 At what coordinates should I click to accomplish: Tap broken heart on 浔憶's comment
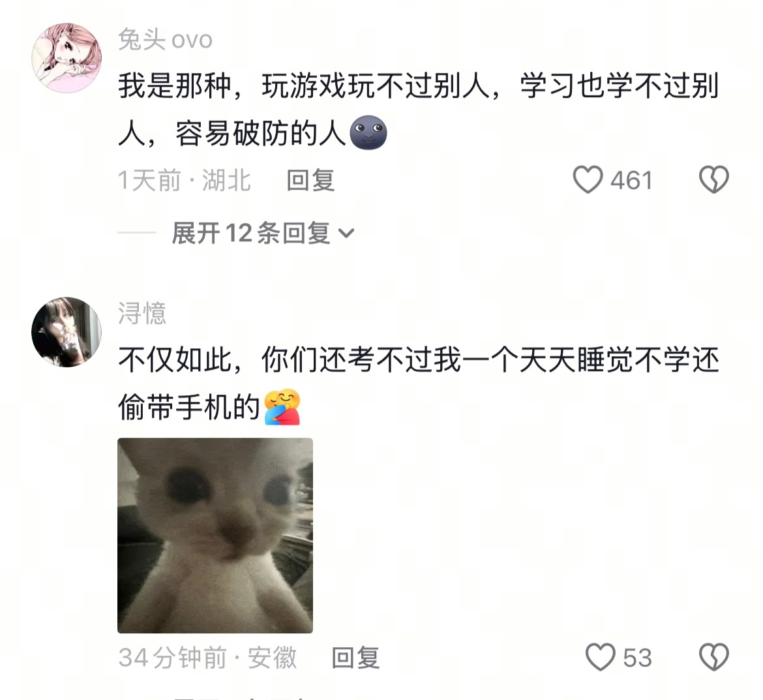click(x=714, y=657)
